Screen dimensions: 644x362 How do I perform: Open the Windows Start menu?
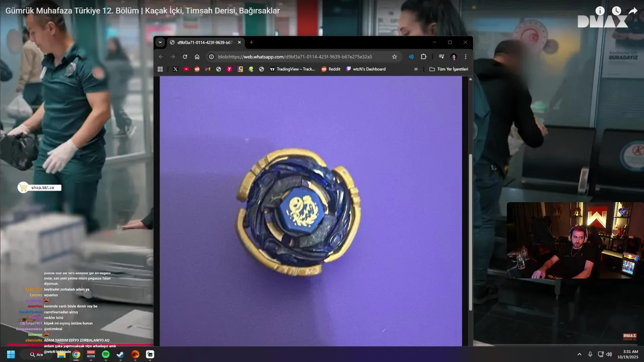coord(11,354)
